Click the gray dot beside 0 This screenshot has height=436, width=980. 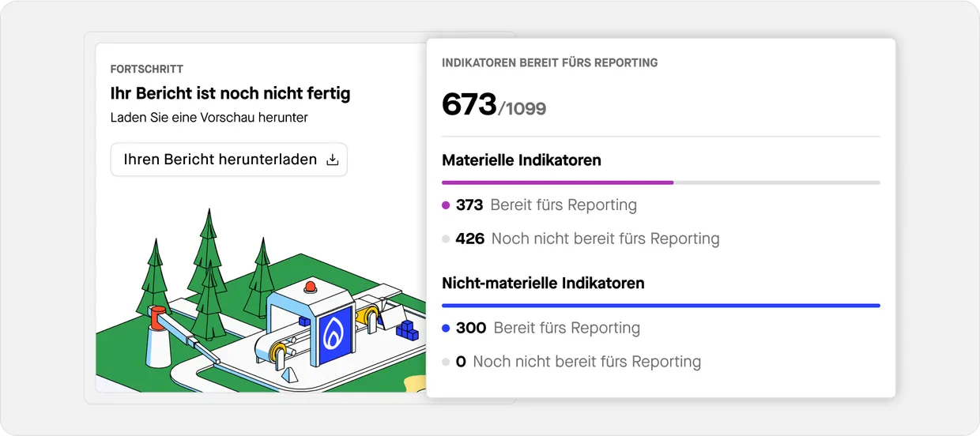point(446,363)
